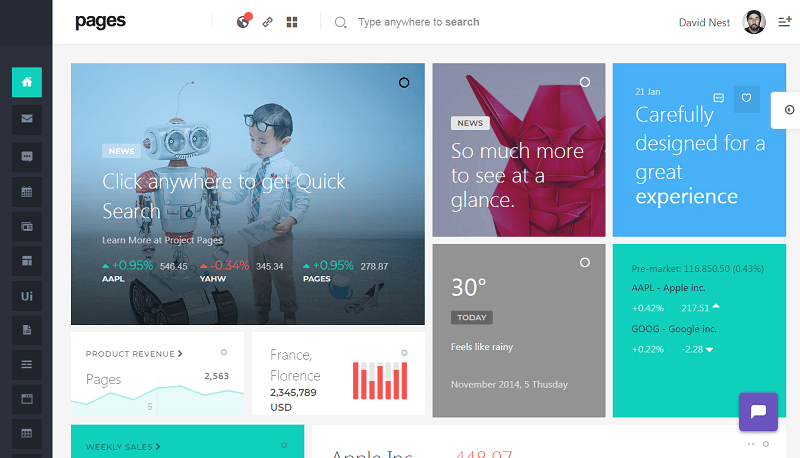The height and width of the screenshot is (458, 800).
Task: Click the David Nest profile avatar
Action: click(754, 22)
